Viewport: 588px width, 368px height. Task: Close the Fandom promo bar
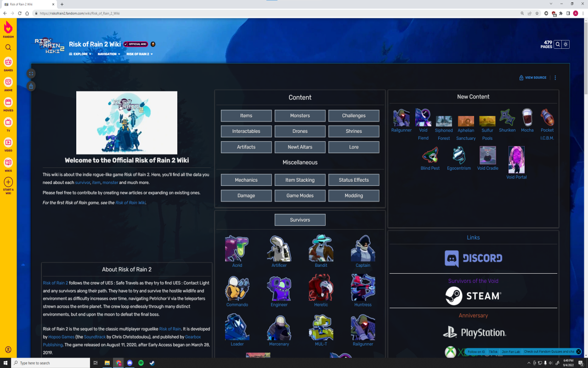tap(578, 352)
